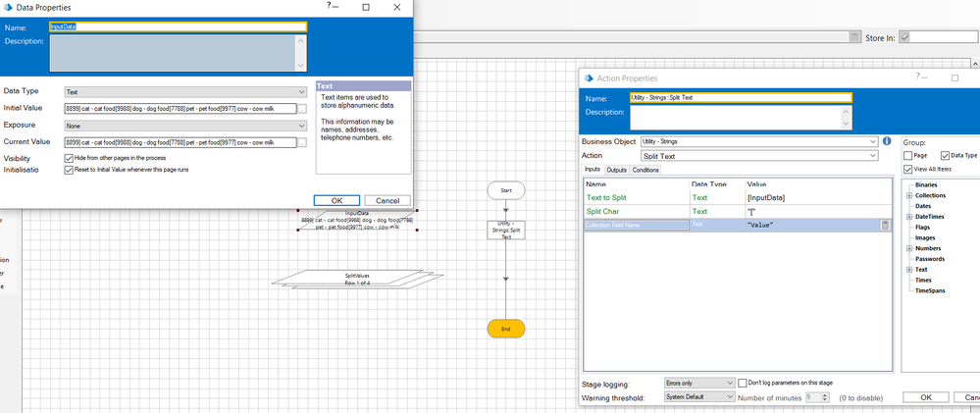This screenshot has width=980, height=413.
Task: Click the Business Object info icon
Action: pyautogui.click(x=887, y=141)
